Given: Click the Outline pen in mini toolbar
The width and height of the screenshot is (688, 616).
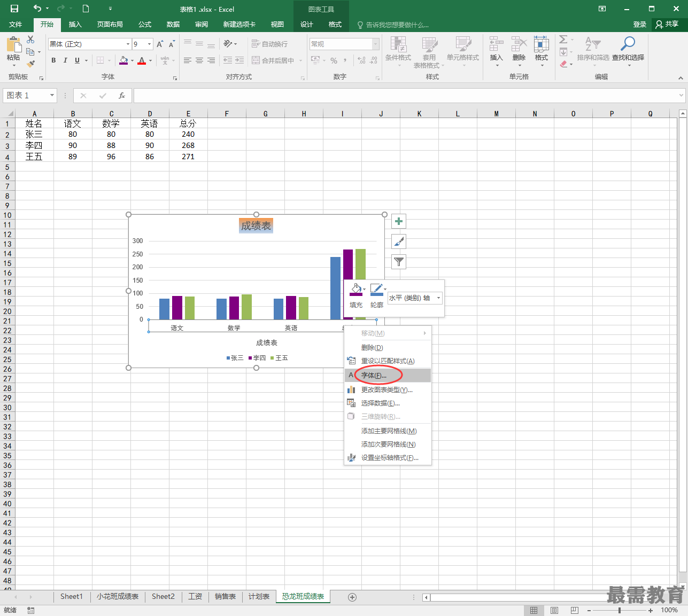Looking at the screenshot, I should pyautogui.click(x=376, y=290).
